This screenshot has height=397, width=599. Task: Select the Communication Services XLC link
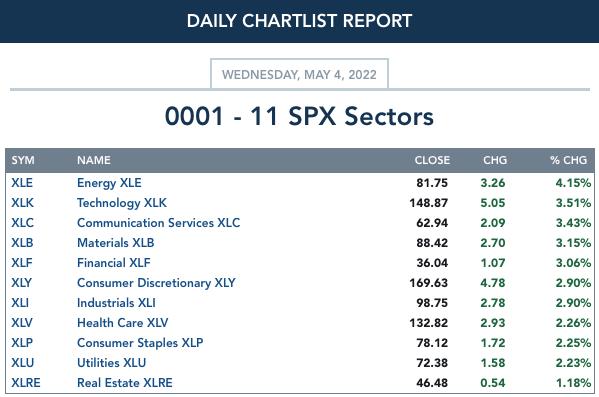159,223
